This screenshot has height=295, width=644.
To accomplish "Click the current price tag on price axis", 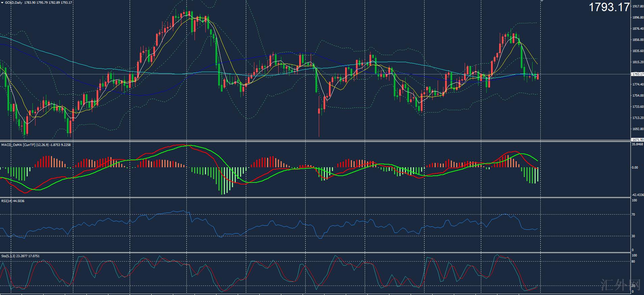I will pos(637,74).
